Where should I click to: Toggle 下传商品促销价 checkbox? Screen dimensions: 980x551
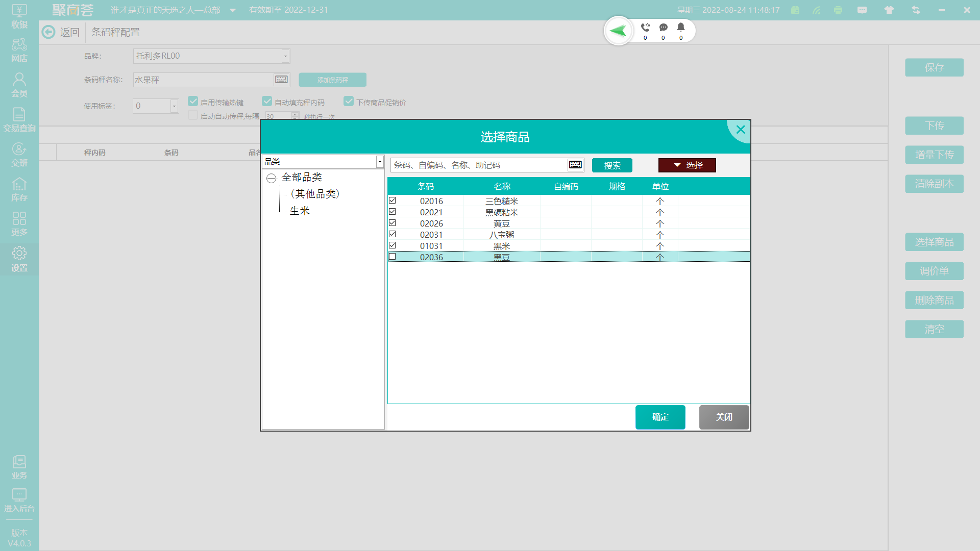click(x=349, y=101)
